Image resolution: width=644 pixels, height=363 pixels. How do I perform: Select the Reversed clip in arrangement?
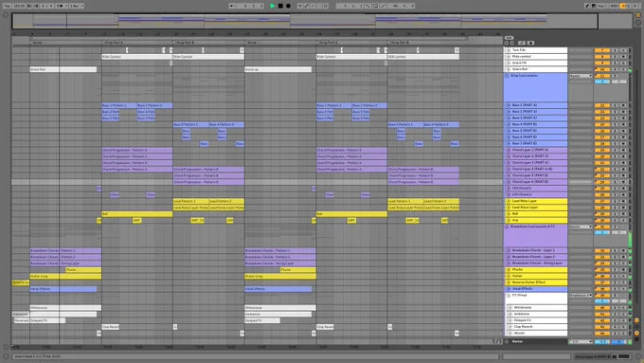(x=22, y=320)
